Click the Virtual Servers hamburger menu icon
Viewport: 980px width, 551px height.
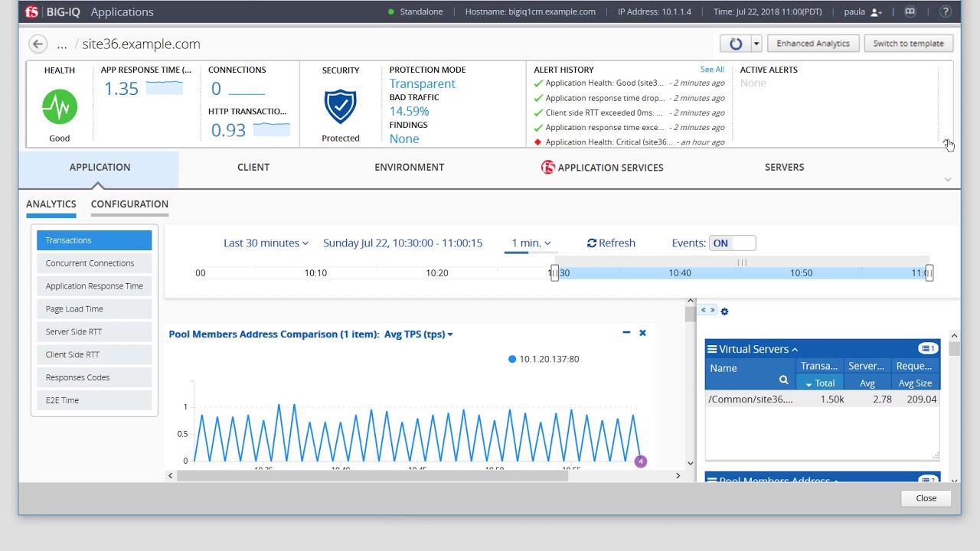[712, 349]
